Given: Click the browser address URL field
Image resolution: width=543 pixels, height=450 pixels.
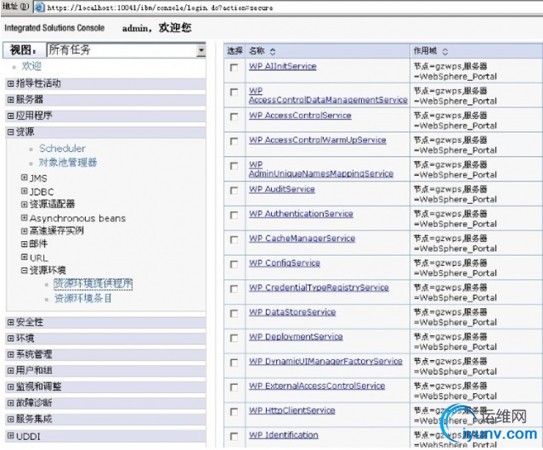Looking at the screenshot, I should pyautogui.click(x=287, y=7).
